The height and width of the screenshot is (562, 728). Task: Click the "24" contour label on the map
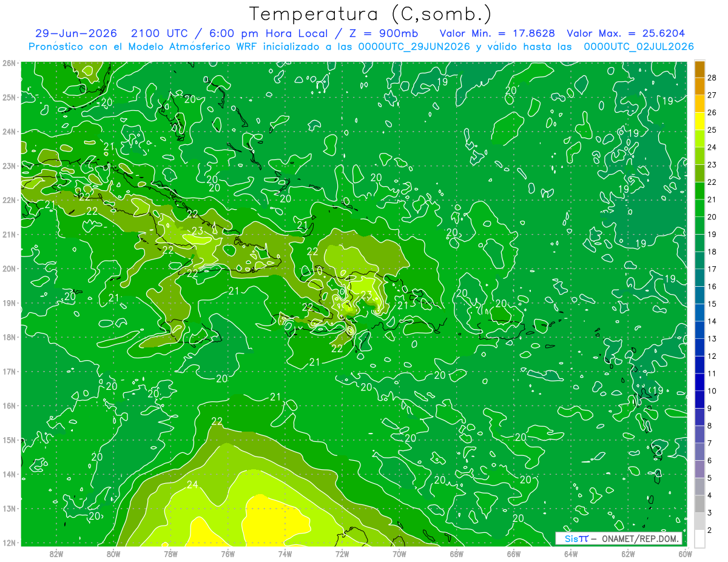click(193, 484)
